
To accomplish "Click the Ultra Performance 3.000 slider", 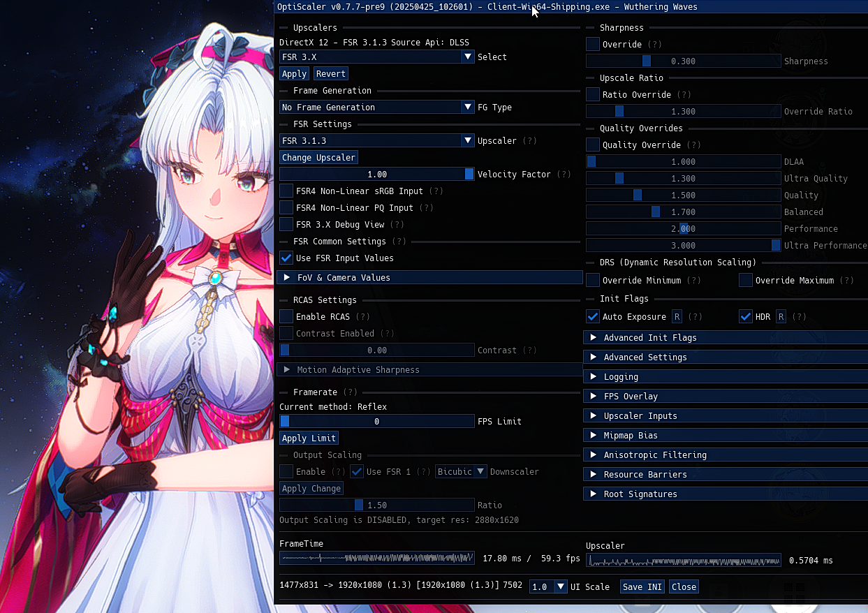I will pyautogui.click(x=684, y=245).
